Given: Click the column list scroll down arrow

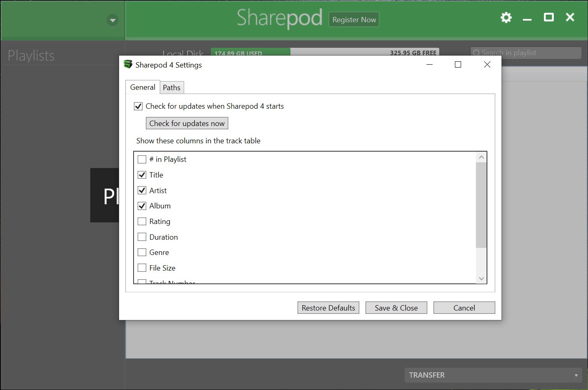Looking at the screenshot, I should click(x=481, y=279).
